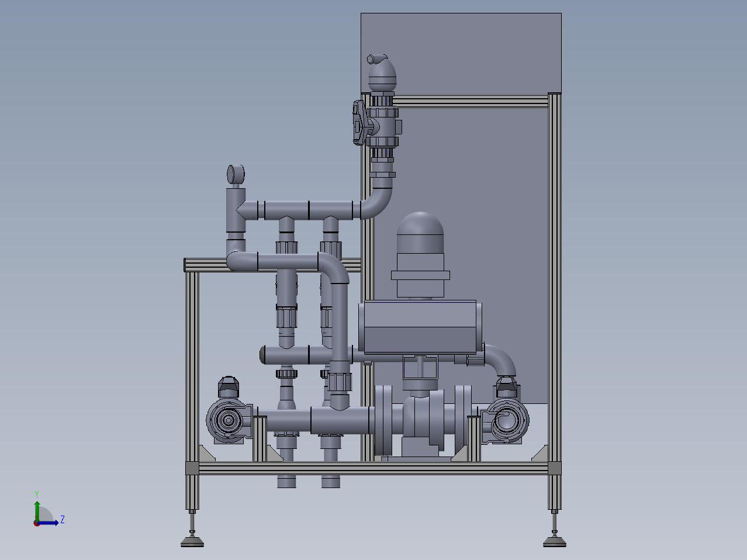747x560 pixels.
Task: Select the rectangular actuator housing
Action: [420, 327]
